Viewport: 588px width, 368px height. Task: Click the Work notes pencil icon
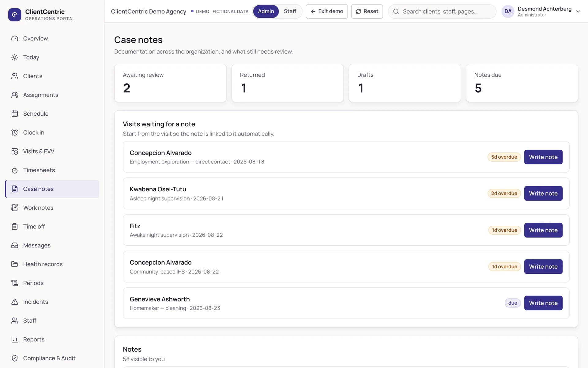click(15, 208)
